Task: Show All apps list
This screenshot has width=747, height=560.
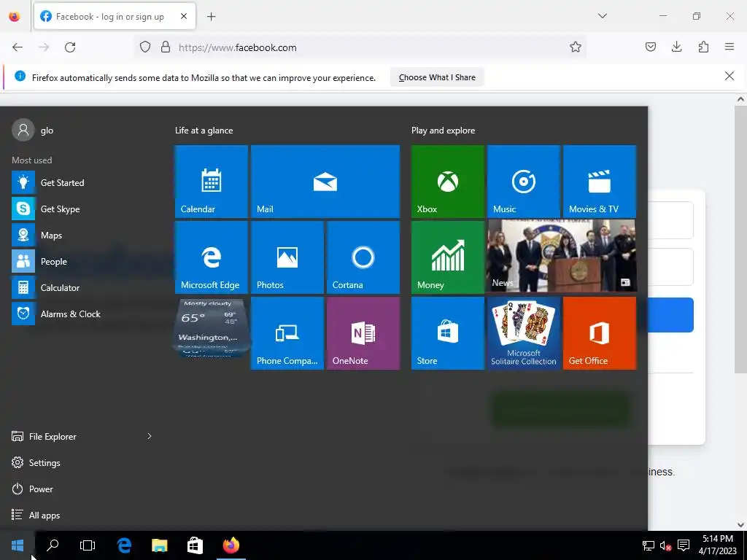Action: 36,516
